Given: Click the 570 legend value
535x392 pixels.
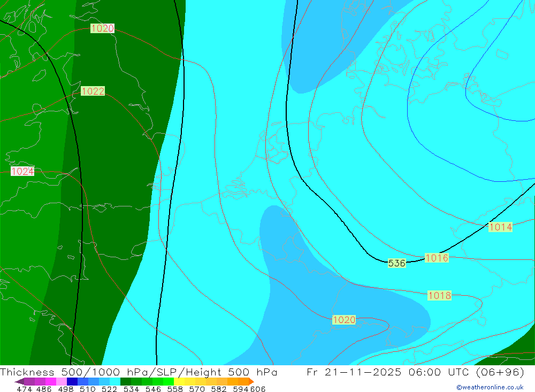Looking at the screenshot, I should pyautogui.click(x=197, y=389).
